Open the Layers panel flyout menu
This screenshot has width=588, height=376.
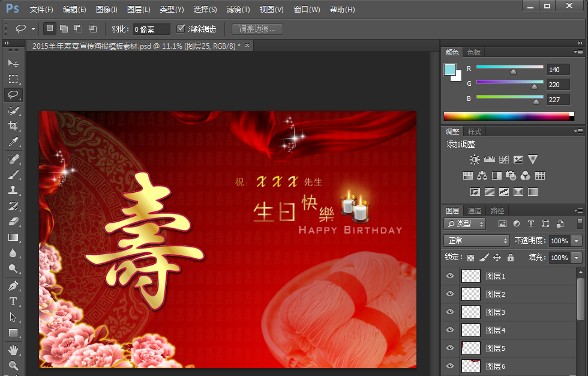click(578, 210)
